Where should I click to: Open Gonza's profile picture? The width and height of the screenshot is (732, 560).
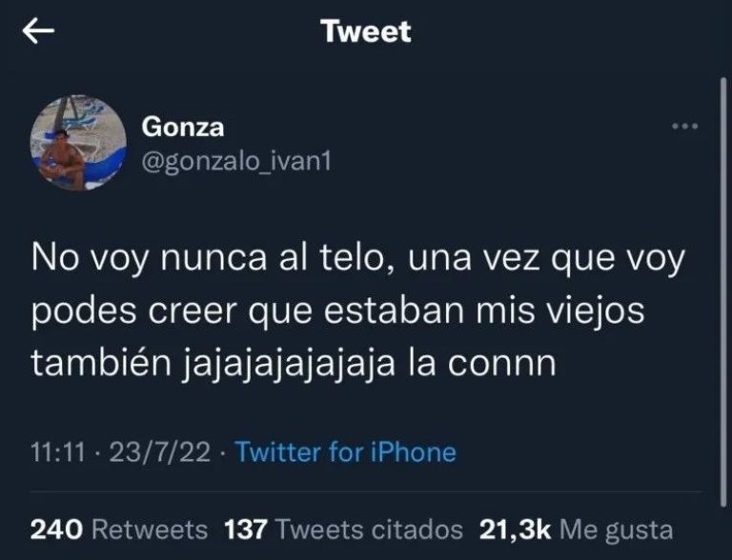(78, 143)
